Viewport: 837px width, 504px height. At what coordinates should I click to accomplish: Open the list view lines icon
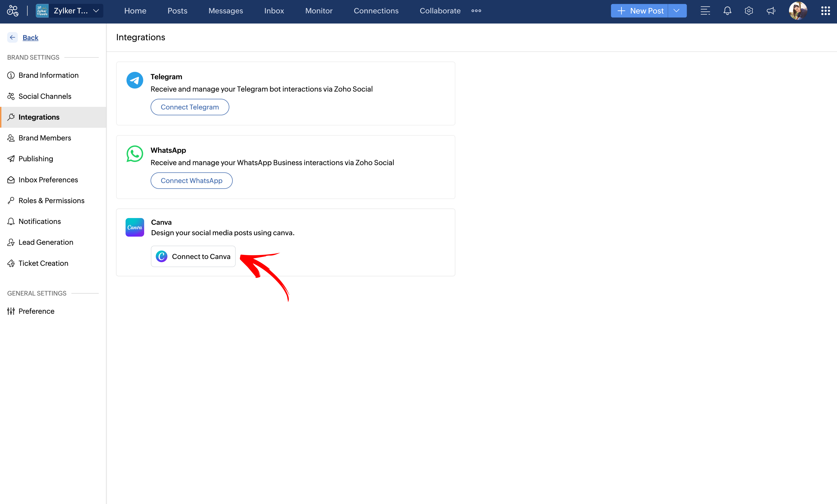coord(705,11)
